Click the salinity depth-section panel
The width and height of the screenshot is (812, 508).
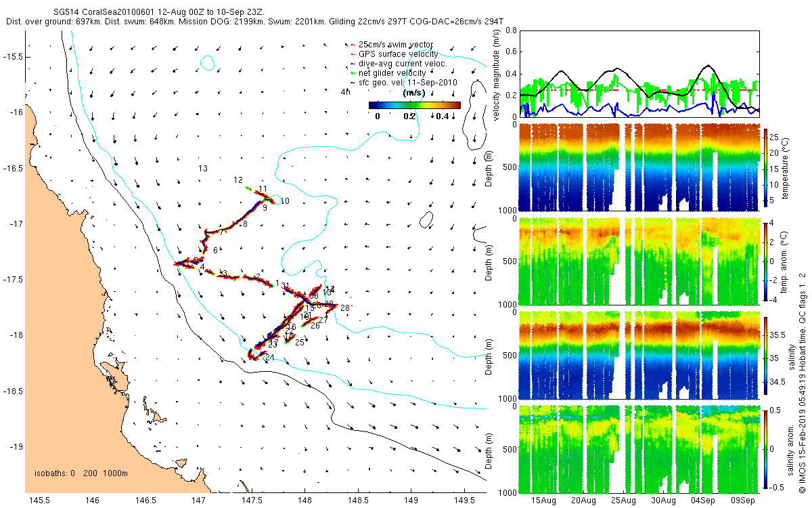click(x=639, y=354)
